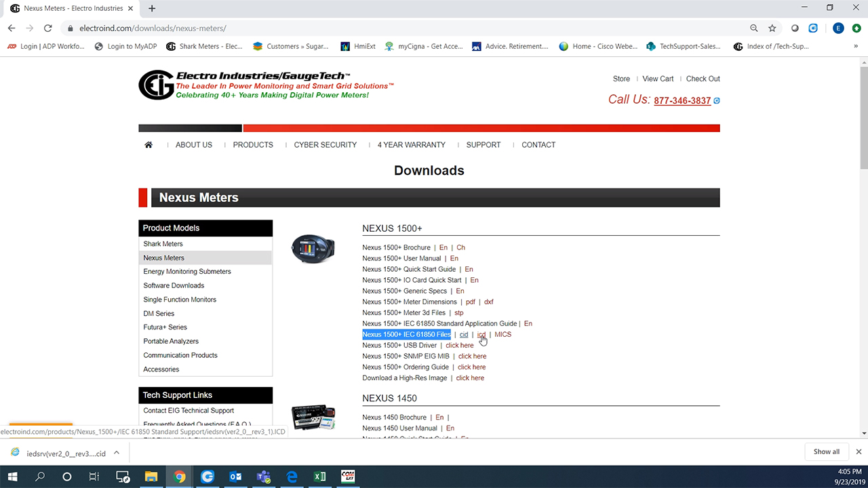Open the PRODUCTS menu
868x488 pixels.
253,144
